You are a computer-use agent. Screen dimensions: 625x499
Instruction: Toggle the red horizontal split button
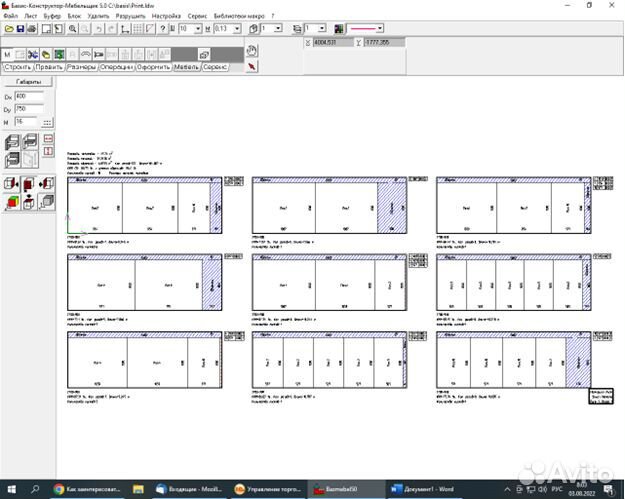(x=47, y=137)
